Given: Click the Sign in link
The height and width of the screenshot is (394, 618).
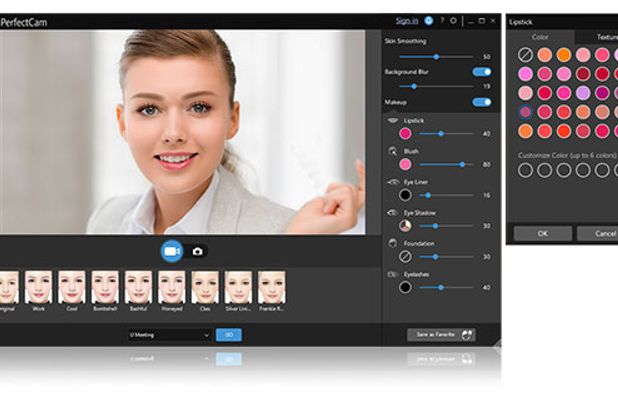Looking at the screenshot, I should [407, 21].
